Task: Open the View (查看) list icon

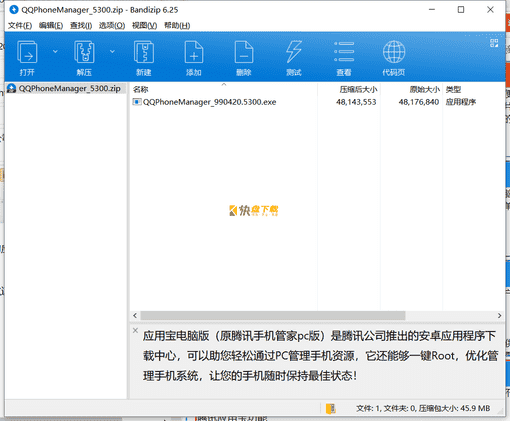Action: pyautogui.click(x=344, y=52)
